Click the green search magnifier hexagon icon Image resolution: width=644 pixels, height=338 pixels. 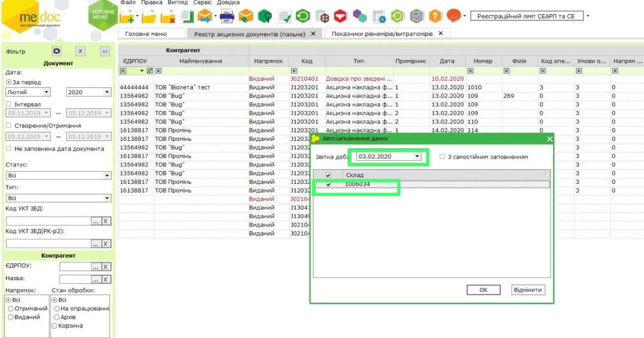pos(265,17)
